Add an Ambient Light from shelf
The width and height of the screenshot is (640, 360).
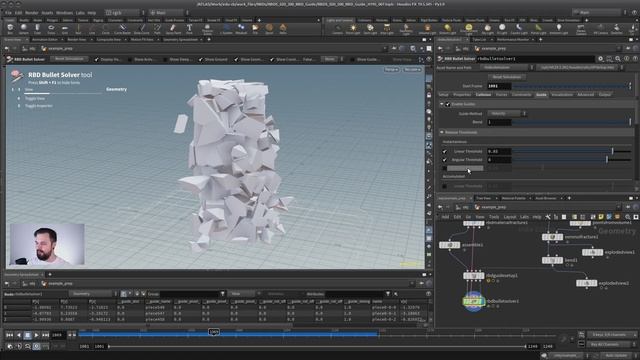[559, 29]
